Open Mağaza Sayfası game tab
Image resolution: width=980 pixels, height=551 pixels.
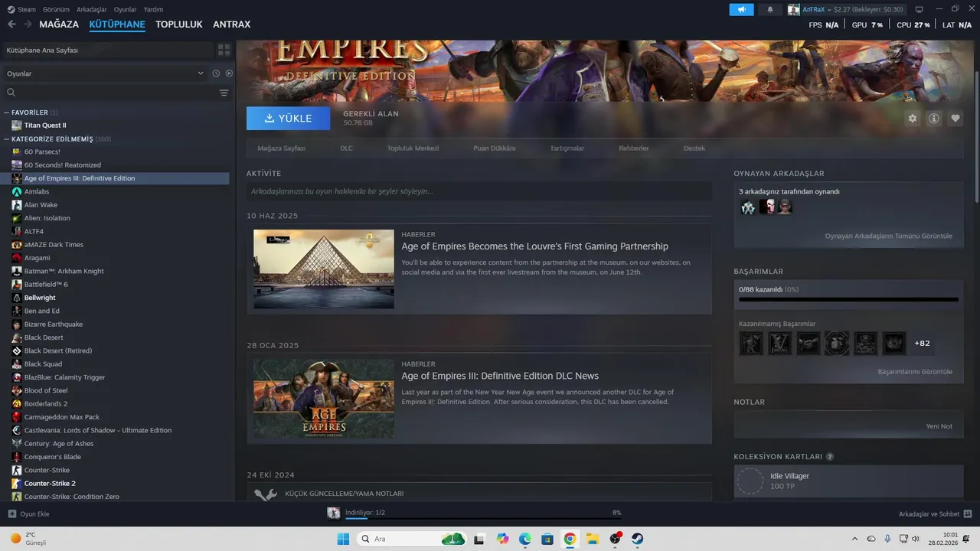(x=281, y=148)
